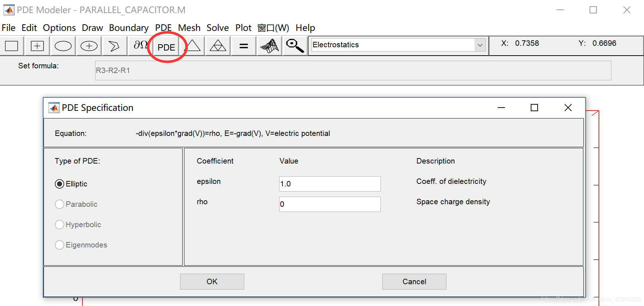Image resolution: width=644 pixels, height=306 pixels.
Task: Confirm with the OK button
Action: (212, 282)
